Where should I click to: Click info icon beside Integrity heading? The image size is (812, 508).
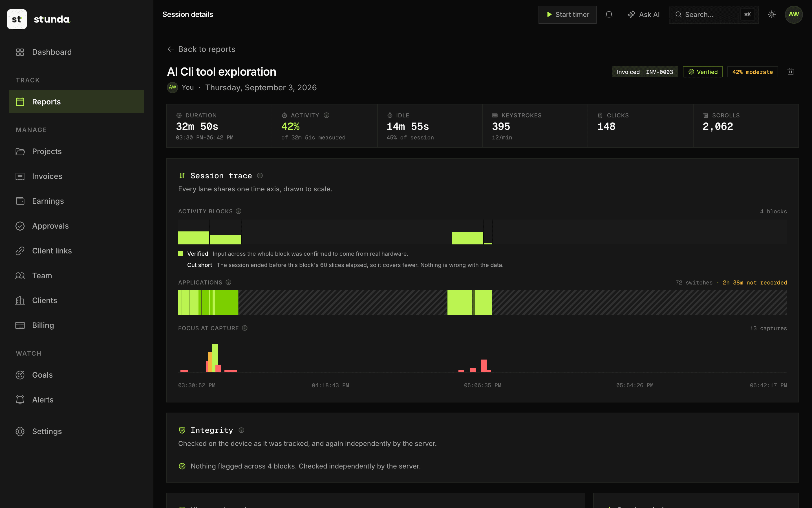coord(241,430)
